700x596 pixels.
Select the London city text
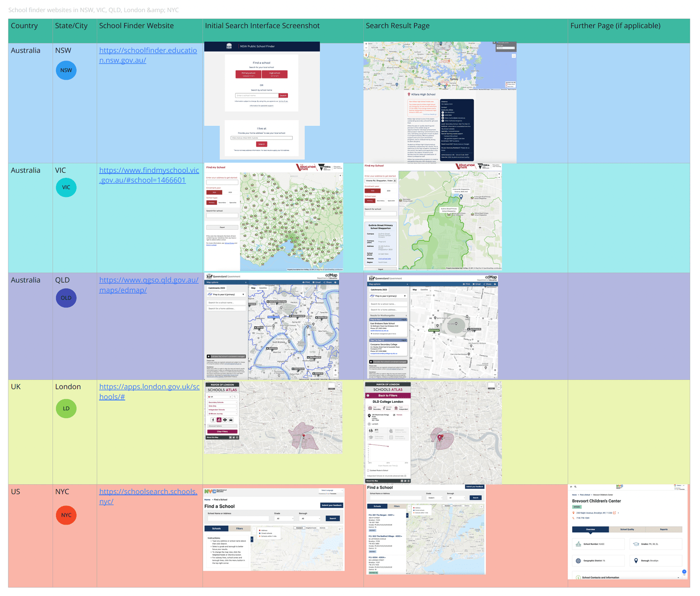[x=68, y=387]
